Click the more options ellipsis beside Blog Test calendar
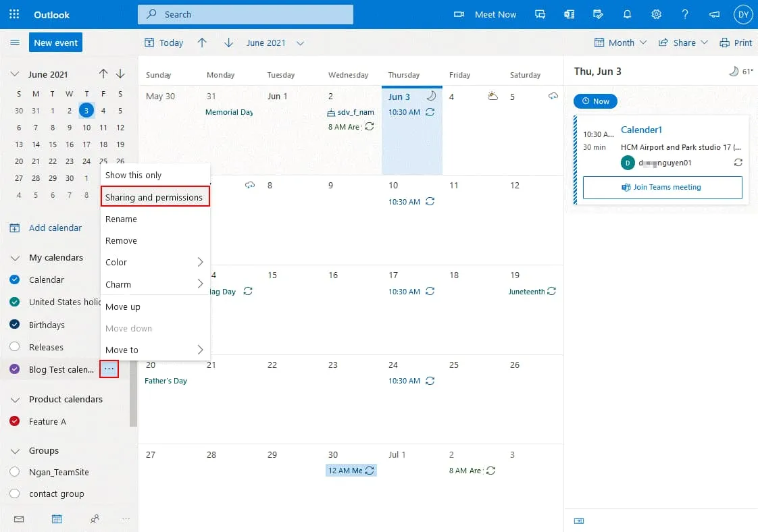The image size is (758, 532). [x=109, y=369]
